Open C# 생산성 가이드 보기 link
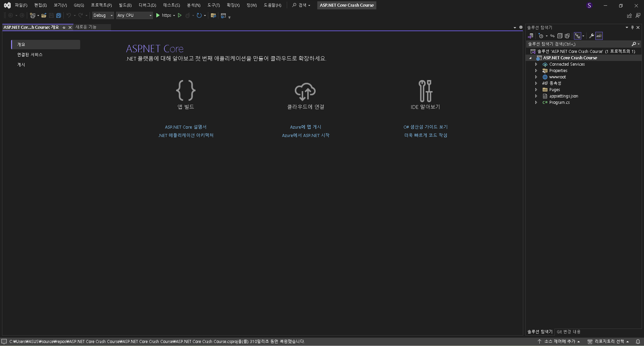The height and width of the screenshot is (346, 644). pyautogui.click(x=425, y=127)
